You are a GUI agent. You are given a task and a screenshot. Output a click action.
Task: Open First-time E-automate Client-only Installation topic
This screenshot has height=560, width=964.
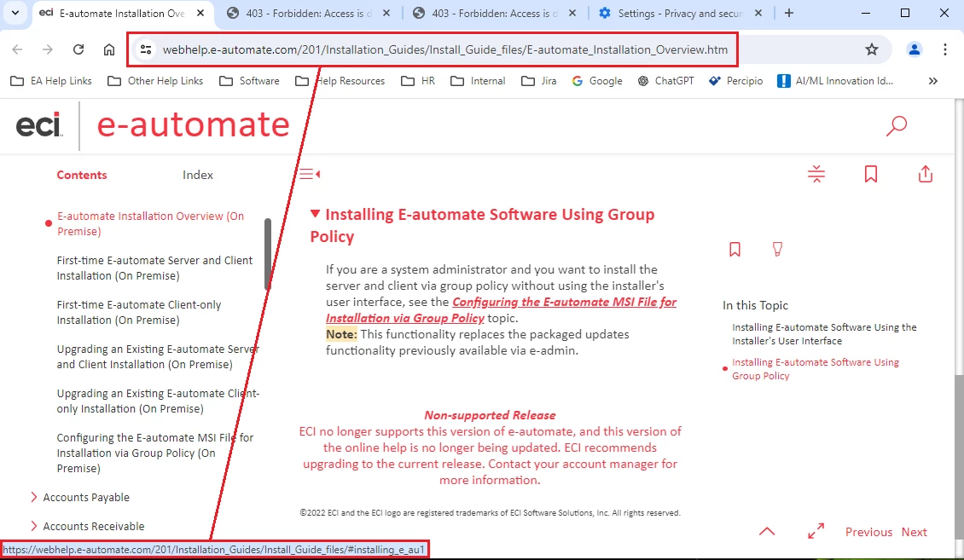[x=139, y=313]
